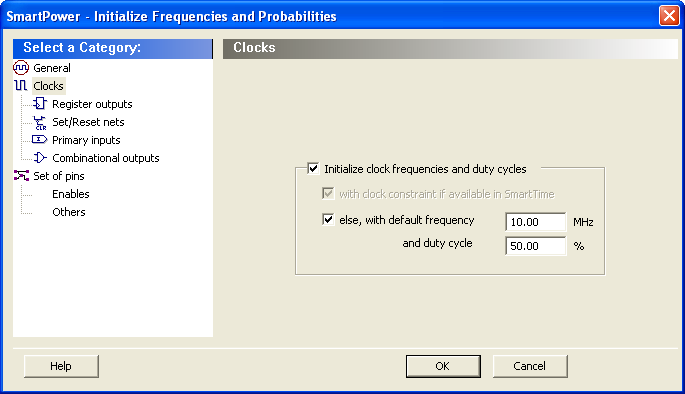Screen dimensions: 685x394
Task: Toggle Initialize clock frequencies and duty cycles
Action: tap(313, 168)
